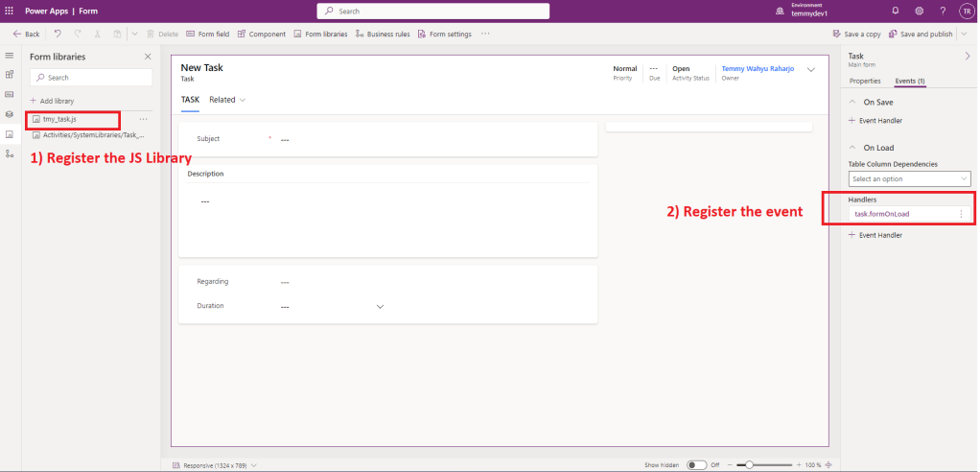
Task: Collapse the Task properties pane chevron
Action: [x=968, y=57]
